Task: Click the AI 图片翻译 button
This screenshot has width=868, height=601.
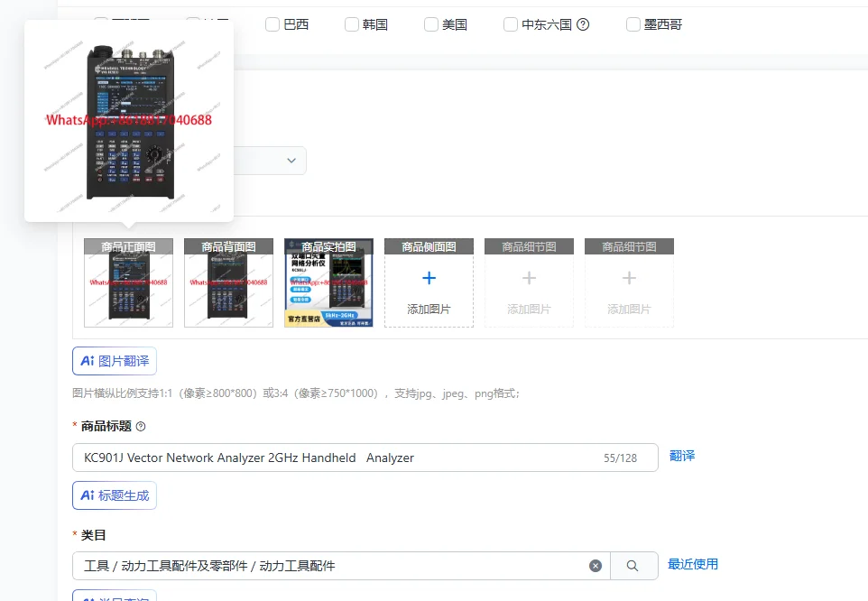Action: coord(115,361)
